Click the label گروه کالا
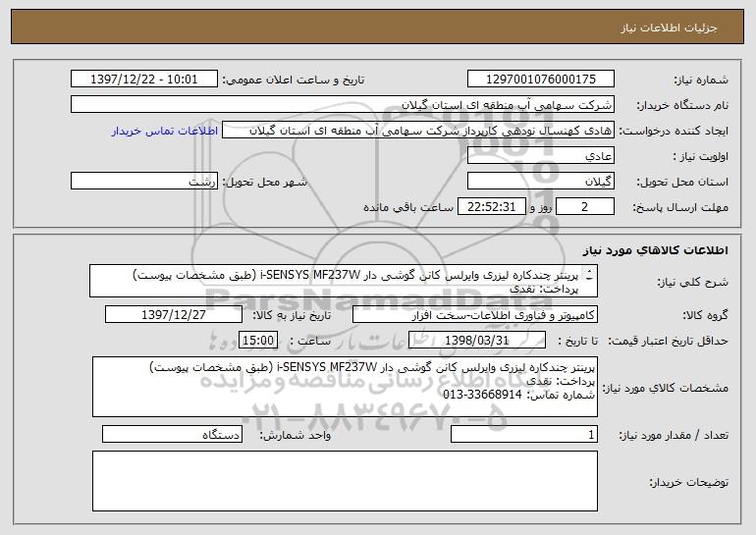Viewport: 756px width, 535px height. coord(705,315)
